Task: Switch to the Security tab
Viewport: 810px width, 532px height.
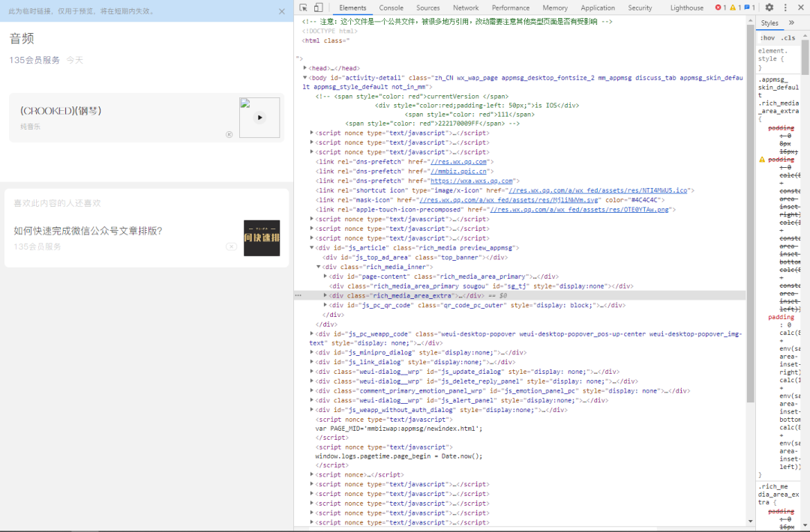Action: (x=640, y=7)
